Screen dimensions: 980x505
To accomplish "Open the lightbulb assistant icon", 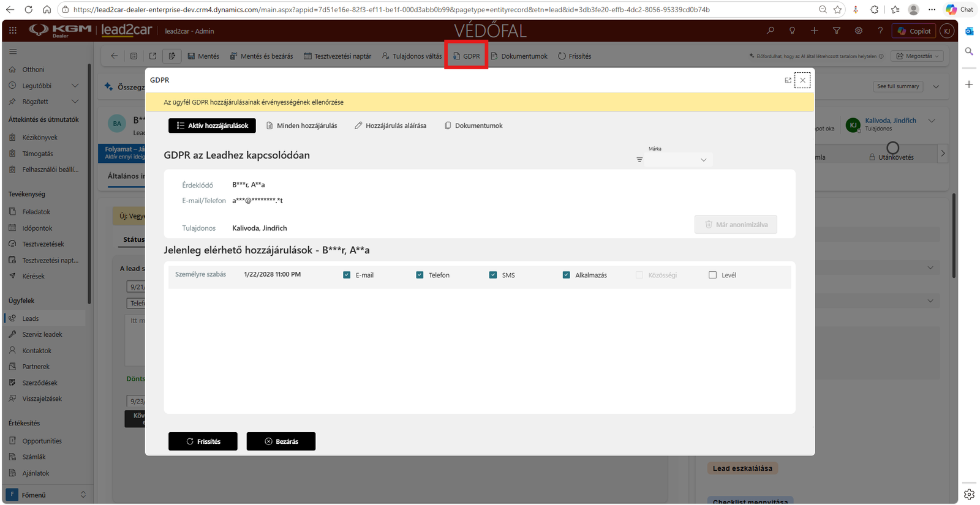I will point(792,31).
